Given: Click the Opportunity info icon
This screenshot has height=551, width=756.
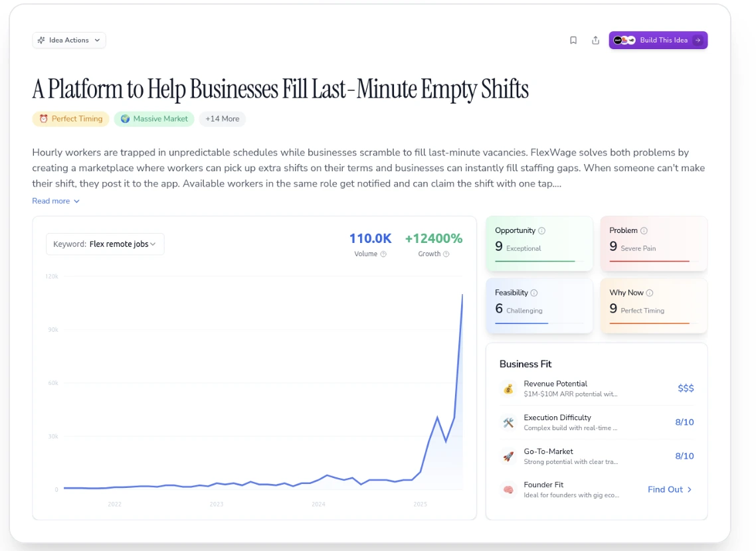Looking at the screenshot, I should tap(541, 231).
